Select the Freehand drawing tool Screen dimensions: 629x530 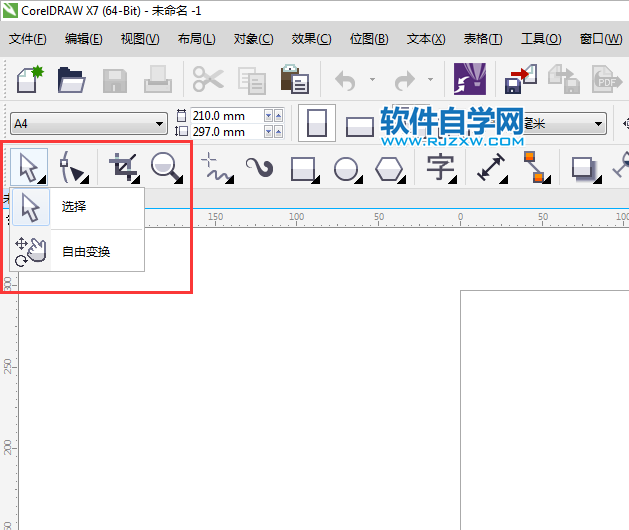click(x=217, y=168)
